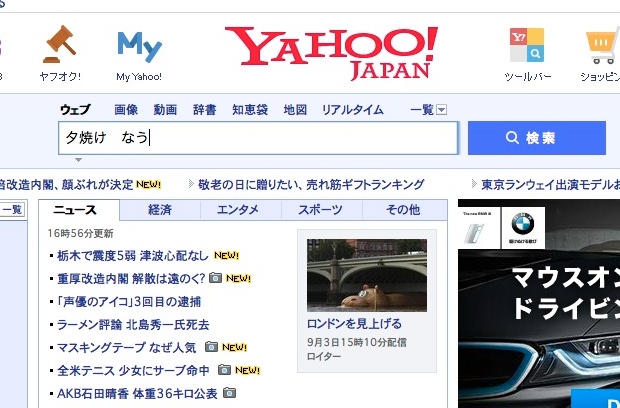Switch to the エンタメ news tab
This screenshot has width=620, height=408.
pos(241,210)
